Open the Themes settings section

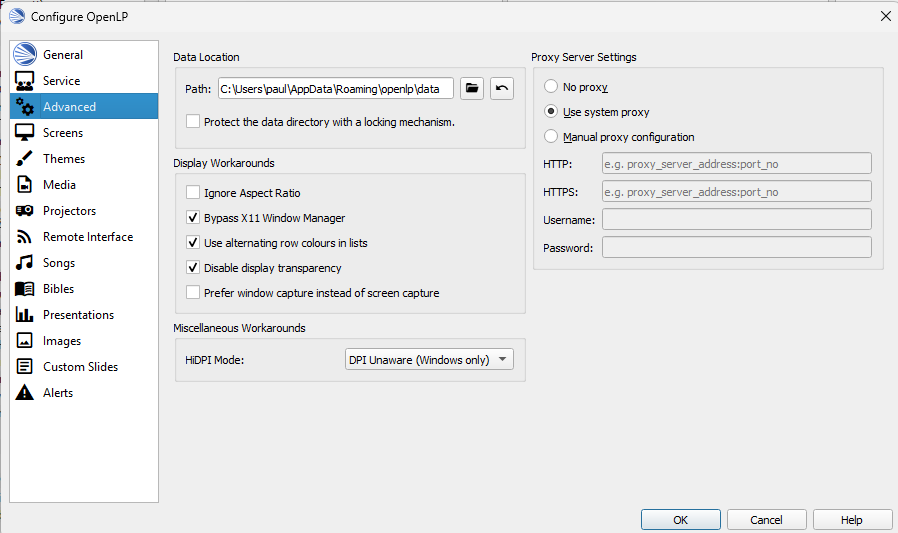coord(64,159)
